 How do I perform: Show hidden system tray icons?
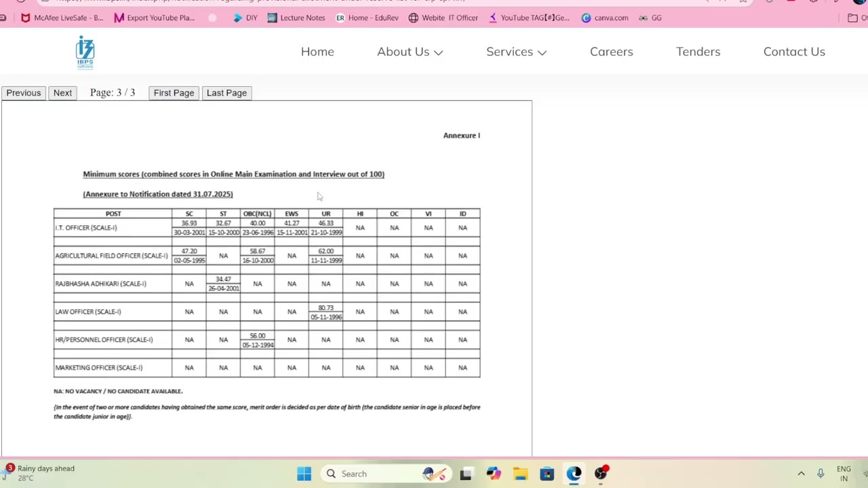click(801, 474)
